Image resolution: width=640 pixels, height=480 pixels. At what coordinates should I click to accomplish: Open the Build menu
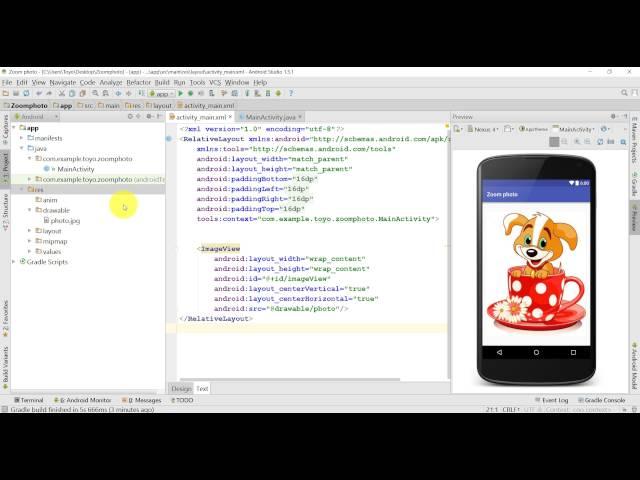[162, 82]
